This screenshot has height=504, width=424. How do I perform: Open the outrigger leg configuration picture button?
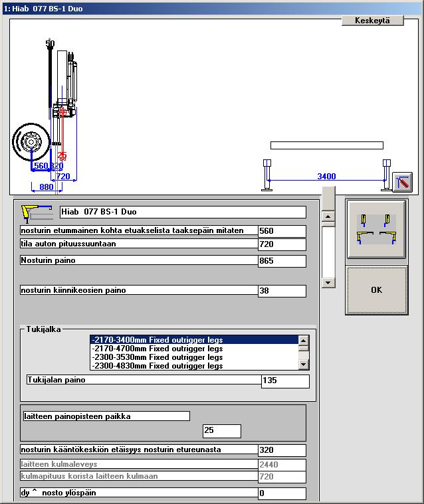coord(376,229)
